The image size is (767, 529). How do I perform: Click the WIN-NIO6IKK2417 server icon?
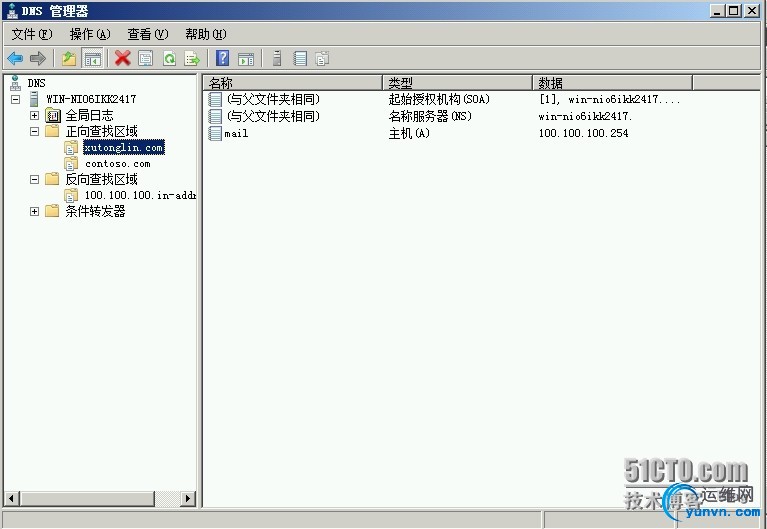(34, 99)
